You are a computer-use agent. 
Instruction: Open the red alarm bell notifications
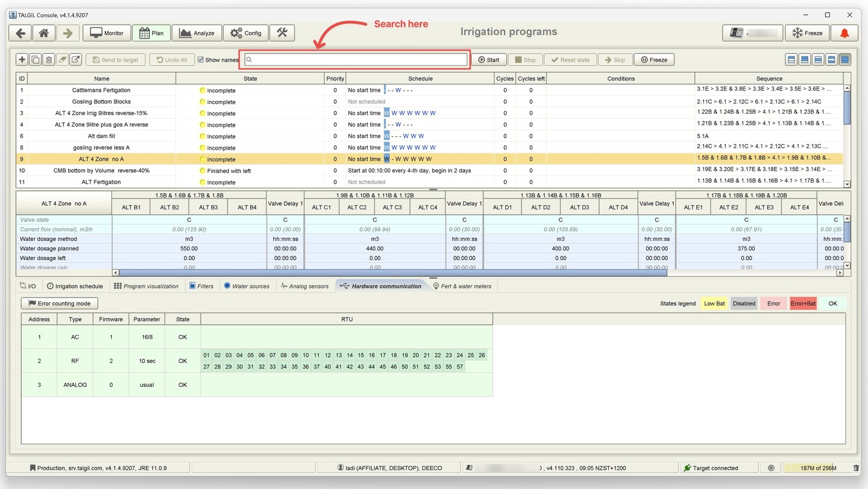coord(845,33)
